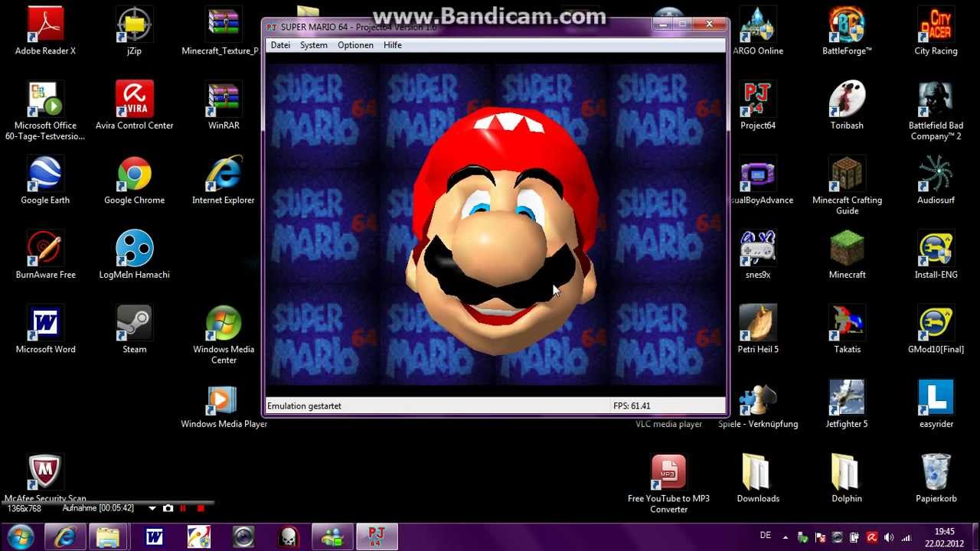
Task: Select the Google Earth desktop icon
Action: (45, 181)
